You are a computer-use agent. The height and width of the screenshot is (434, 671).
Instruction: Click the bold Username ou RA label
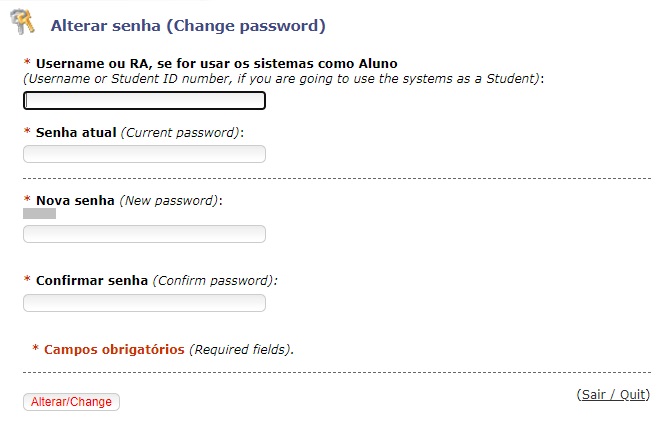point(217,64)
